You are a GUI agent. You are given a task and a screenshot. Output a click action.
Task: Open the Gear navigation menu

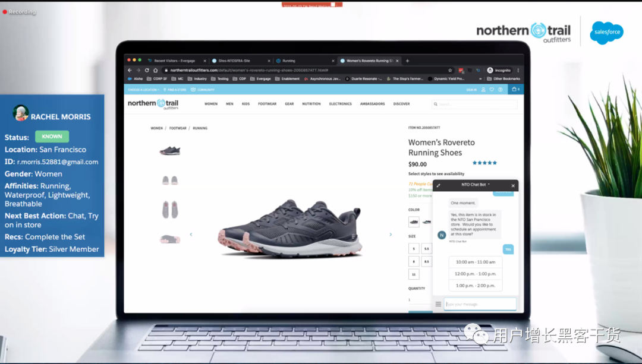pos(289,104)
